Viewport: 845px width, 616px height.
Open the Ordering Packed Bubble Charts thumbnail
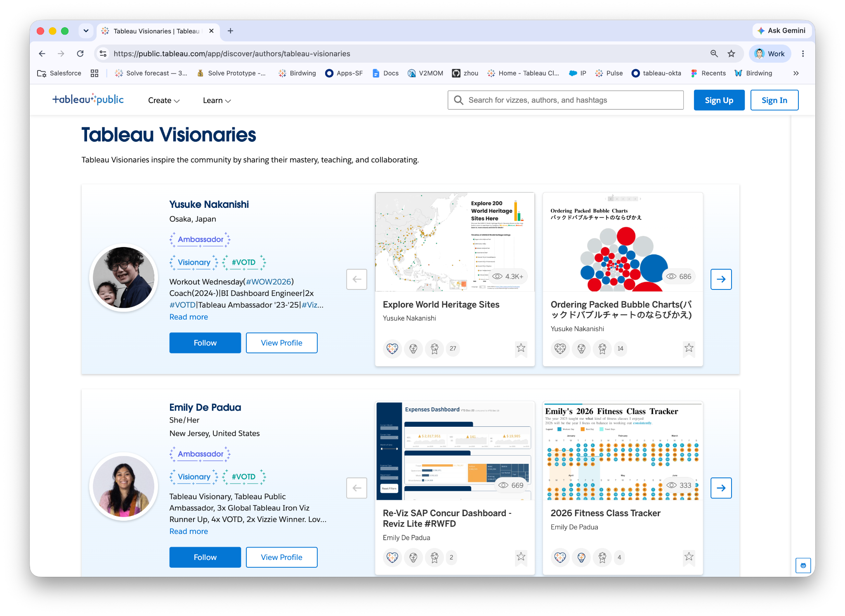[x=623, y=242]
